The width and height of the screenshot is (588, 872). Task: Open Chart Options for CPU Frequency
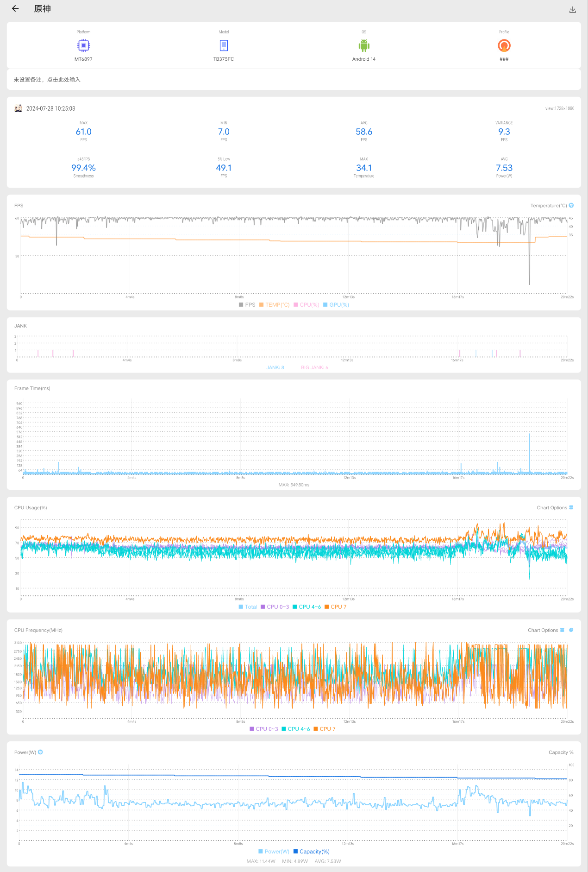click(546, 630)
